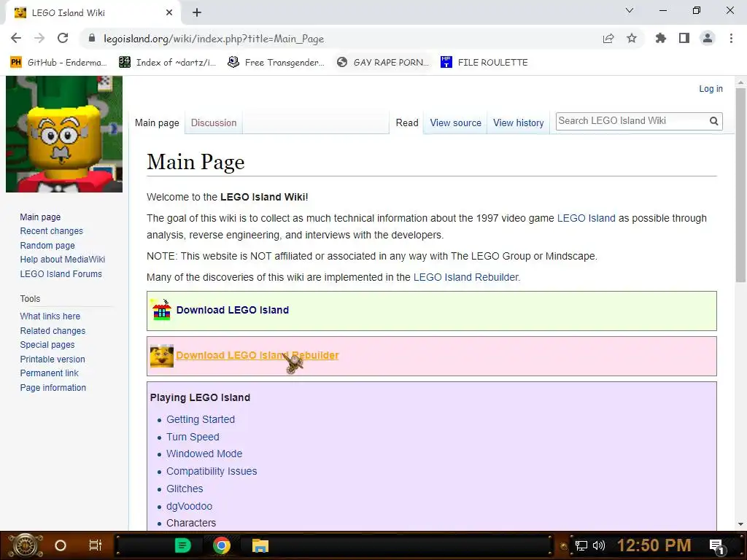This screenshot has height=560, width=747.
Task: Bookmark this page with the star icon
Action: pyautogui.click(x=632, y=38)
